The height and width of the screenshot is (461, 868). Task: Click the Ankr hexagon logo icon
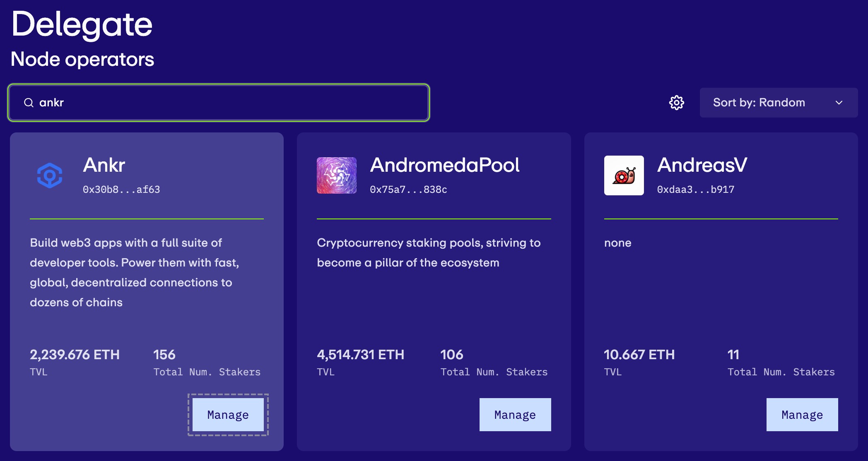pyautogui.click(x=50, y=175)
